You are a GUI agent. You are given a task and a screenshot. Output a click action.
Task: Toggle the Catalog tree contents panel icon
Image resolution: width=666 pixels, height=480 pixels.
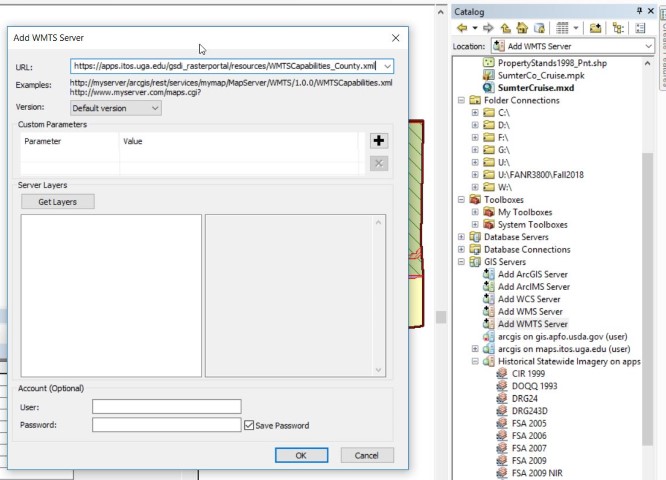618,28
